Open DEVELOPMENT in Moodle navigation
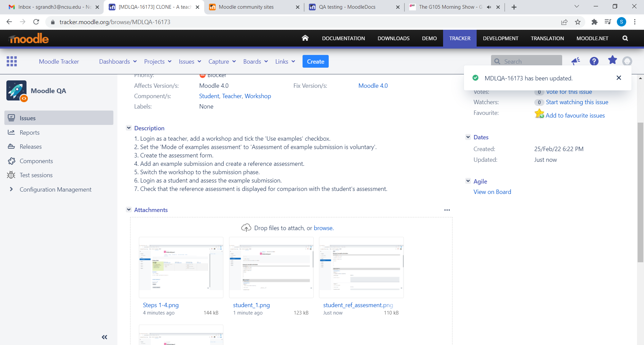 [500, 38]
